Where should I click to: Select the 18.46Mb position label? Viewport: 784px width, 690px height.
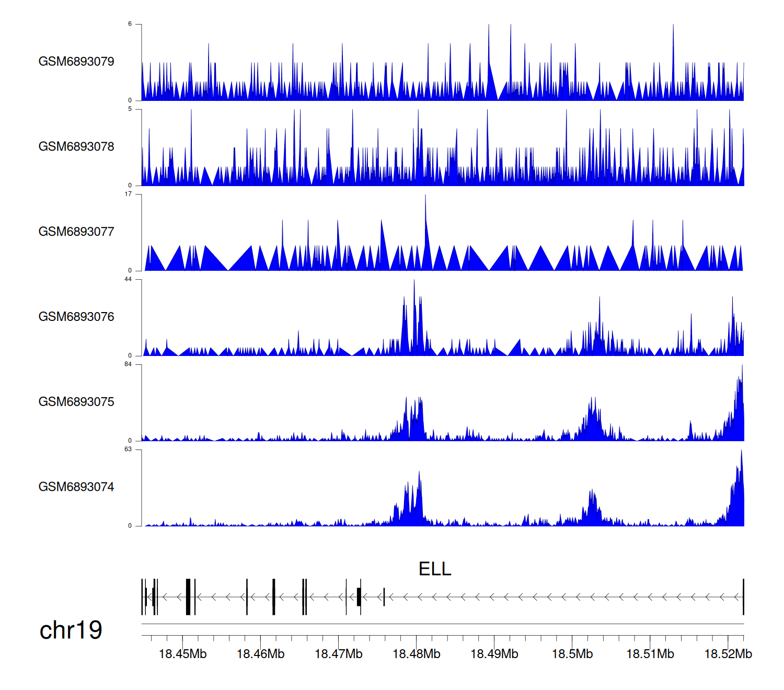(260, 654)
